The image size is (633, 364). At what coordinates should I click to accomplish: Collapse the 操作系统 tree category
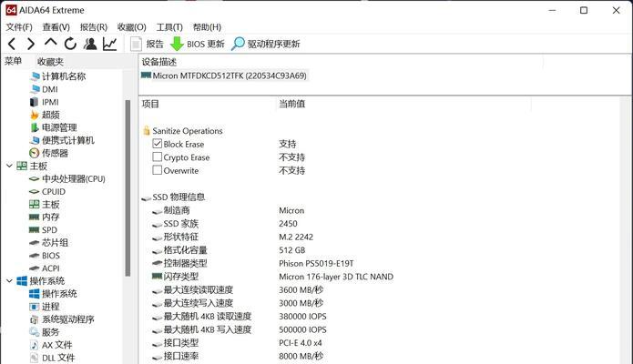click(x=9, y=281)
